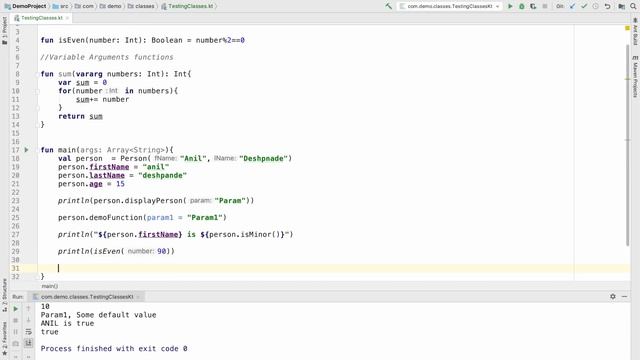Rerun program with Run panel play icon

click(x=16, y=309)
